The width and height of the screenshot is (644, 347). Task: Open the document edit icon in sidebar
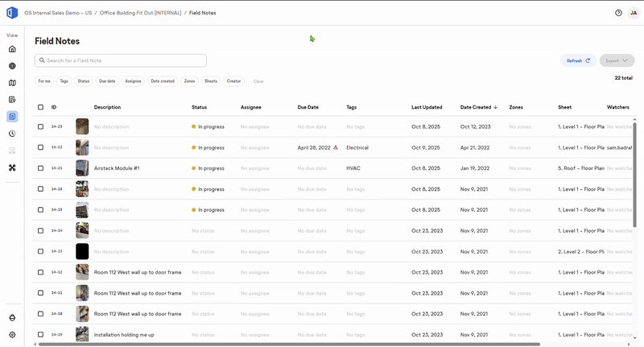(x=12, y=100)
